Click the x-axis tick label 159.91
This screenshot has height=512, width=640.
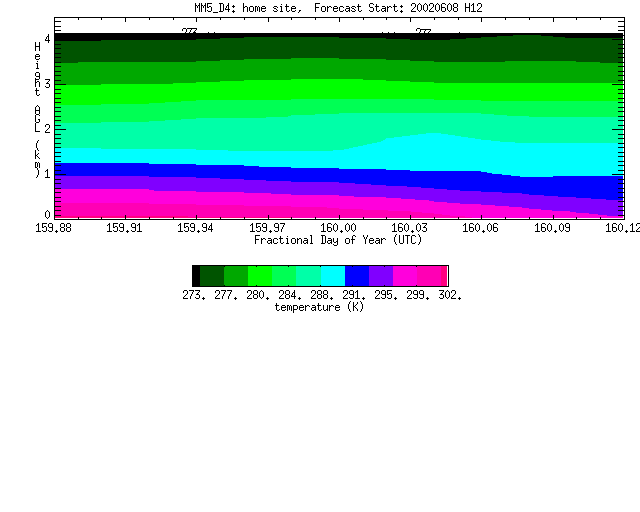tap(124, 228)
